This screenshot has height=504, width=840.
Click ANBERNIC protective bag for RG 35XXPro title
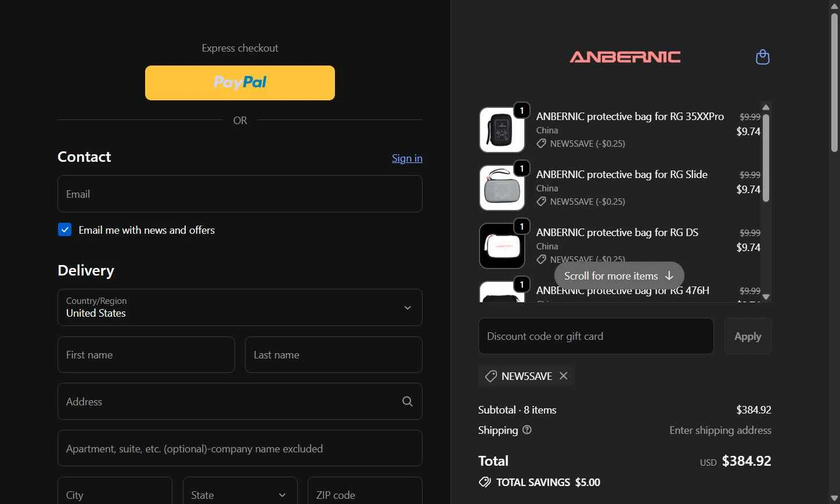tap(630, 116)
